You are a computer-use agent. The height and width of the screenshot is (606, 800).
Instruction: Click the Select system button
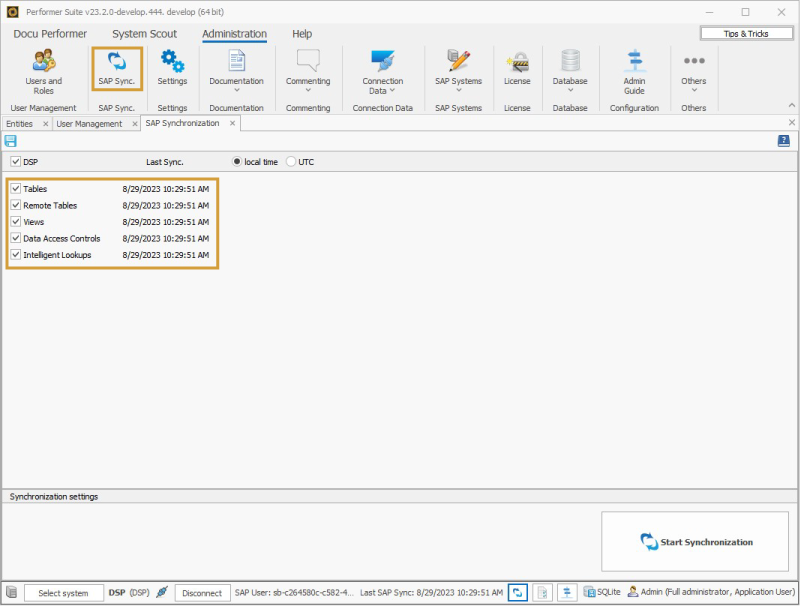64,593
